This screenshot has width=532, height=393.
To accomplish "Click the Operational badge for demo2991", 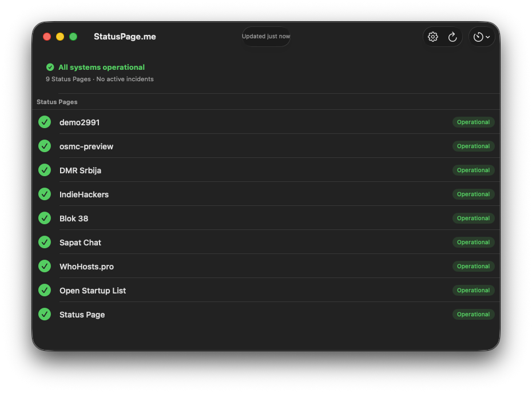I will [473, 122].
